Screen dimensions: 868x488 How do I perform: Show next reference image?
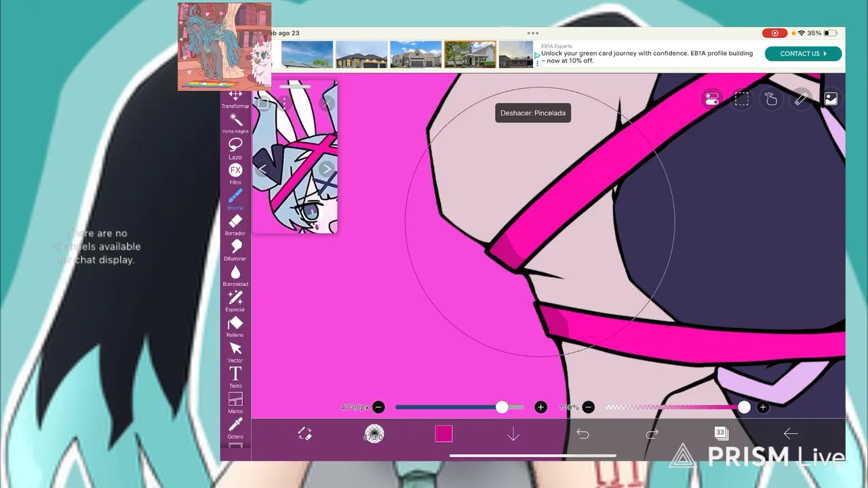327,169
